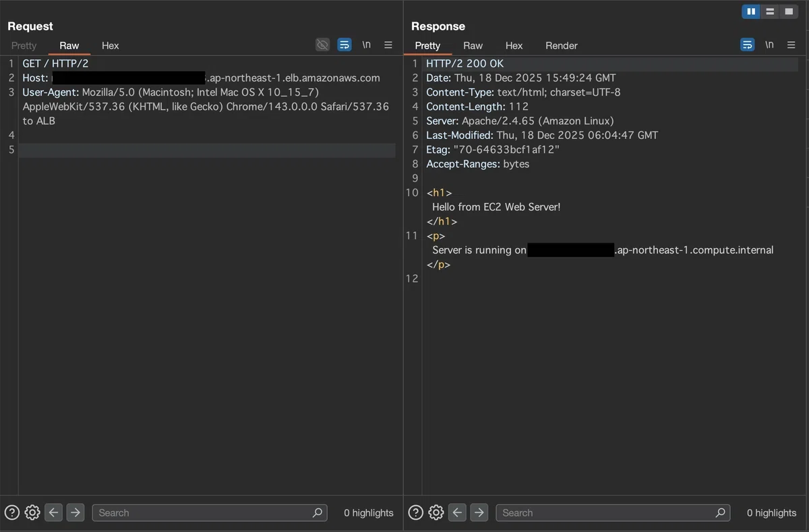Go to next match in Request search
The image size is (809, 532).
(76, 512)
